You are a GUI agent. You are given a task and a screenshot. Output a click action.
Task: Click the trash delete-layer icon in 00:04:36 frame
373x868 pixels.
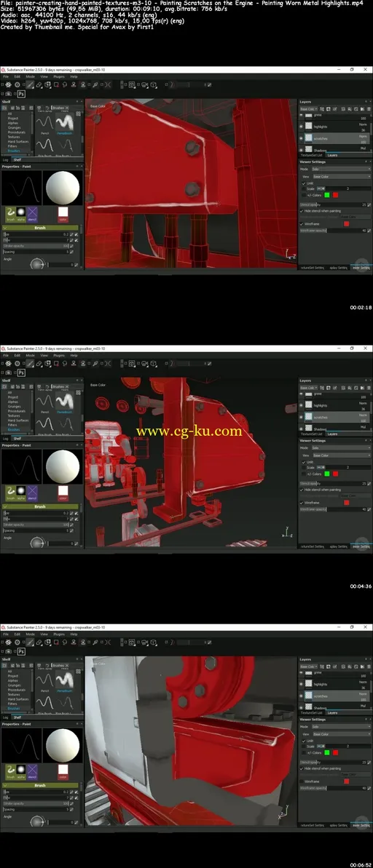click(x=369, y=388)
